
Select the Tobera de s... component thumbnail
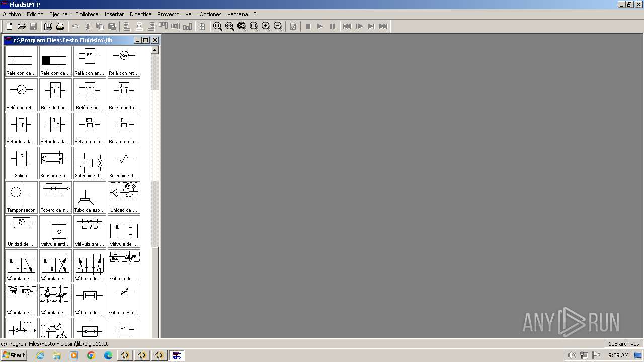55,197
